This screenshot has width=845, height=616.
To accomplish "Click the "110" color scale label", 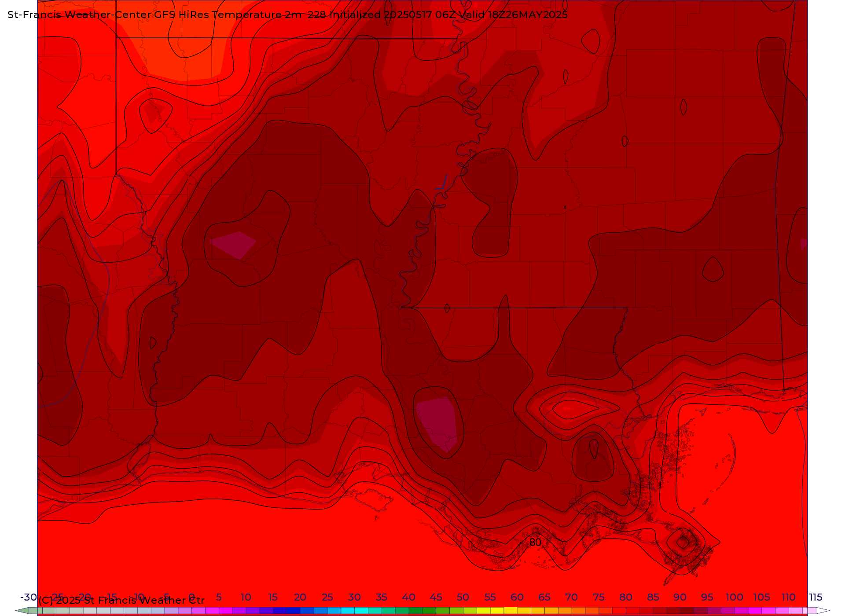I will 789,597.
